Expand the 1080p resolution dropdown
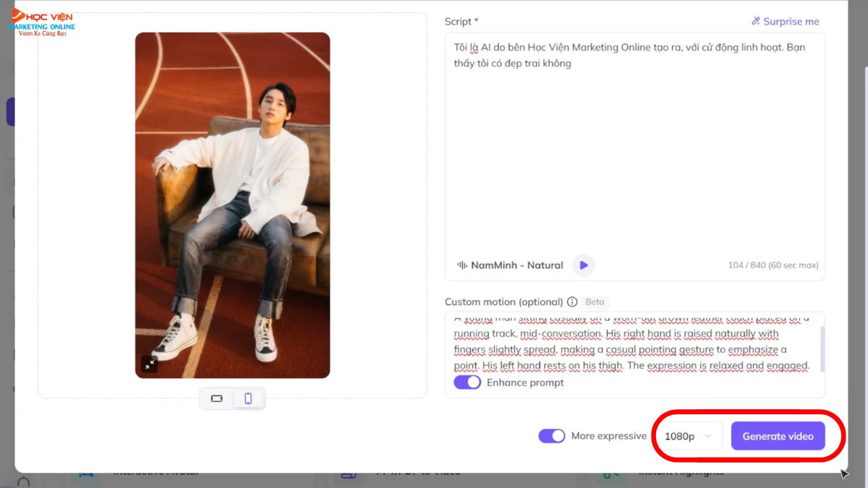 coord(689,436)
